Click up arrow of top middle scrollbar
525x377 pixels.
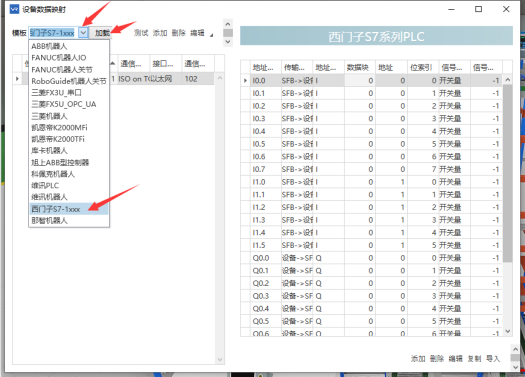pyautogui.click(x=228, y=24)
